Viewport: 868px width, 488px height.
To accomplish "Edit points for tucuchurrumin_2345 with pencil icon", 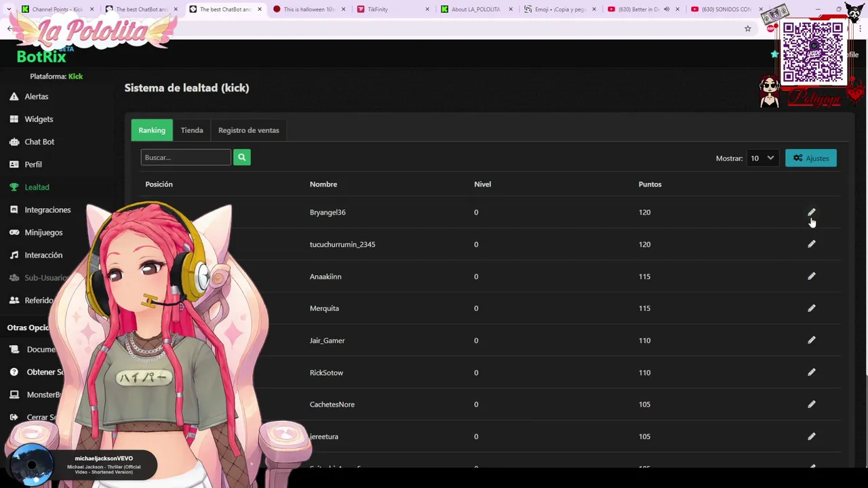I will point(811,244).
